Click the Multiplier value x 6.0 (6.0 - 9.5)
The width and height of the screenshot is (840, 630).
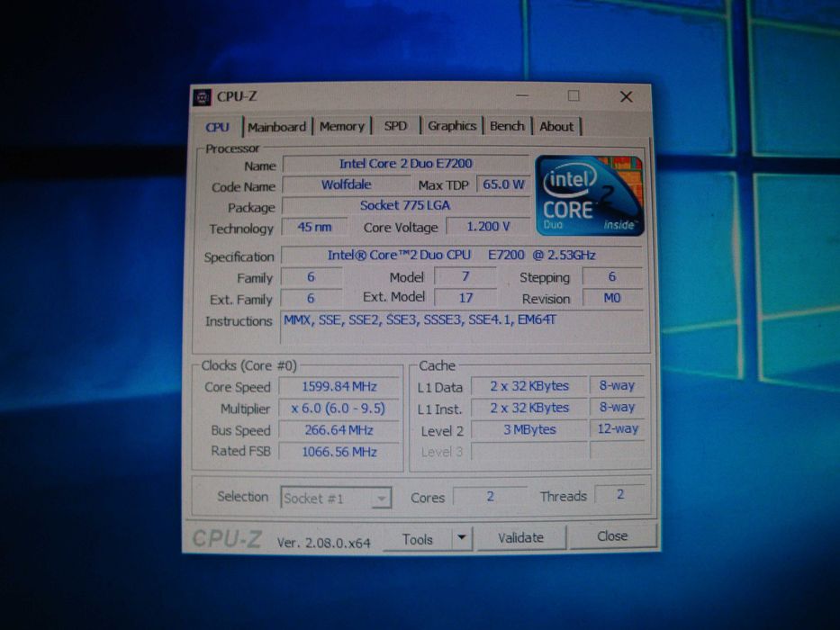(x=339, y=409)
